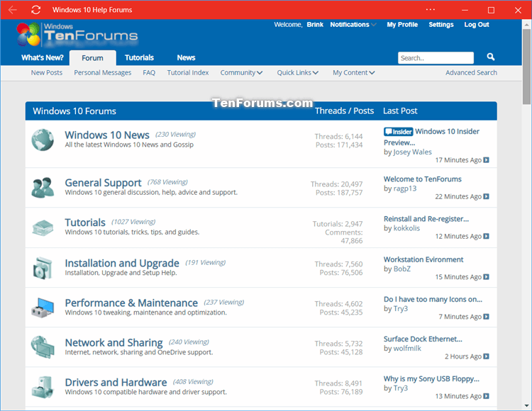Open the Reinstall and Re-register thread
Screen dimensions: 532x411
pos(426,219)
